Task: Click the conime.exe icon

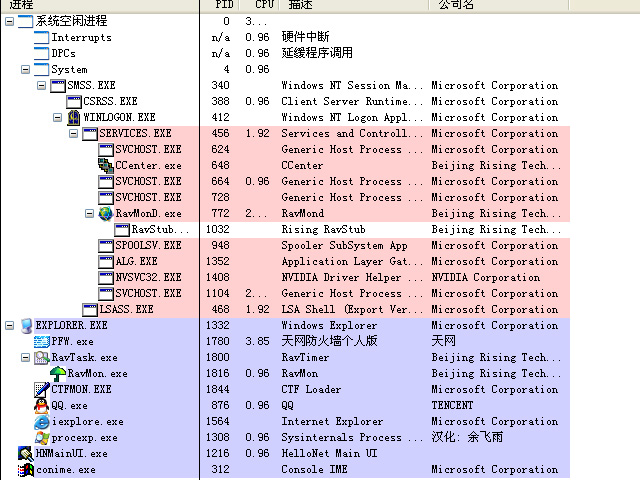Action: pos(26,470)
